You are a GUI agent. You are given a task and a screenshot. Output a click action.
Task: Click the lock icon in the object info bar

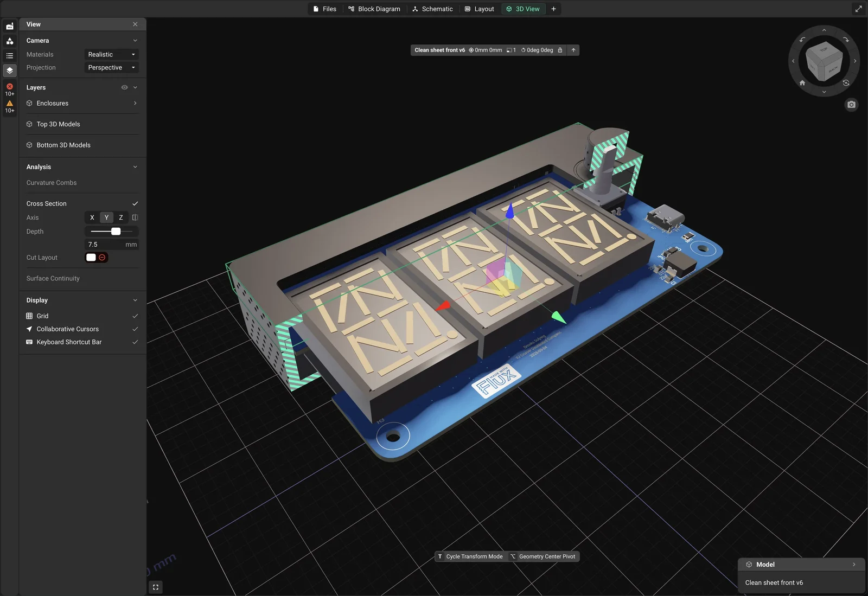coord(560,50)
